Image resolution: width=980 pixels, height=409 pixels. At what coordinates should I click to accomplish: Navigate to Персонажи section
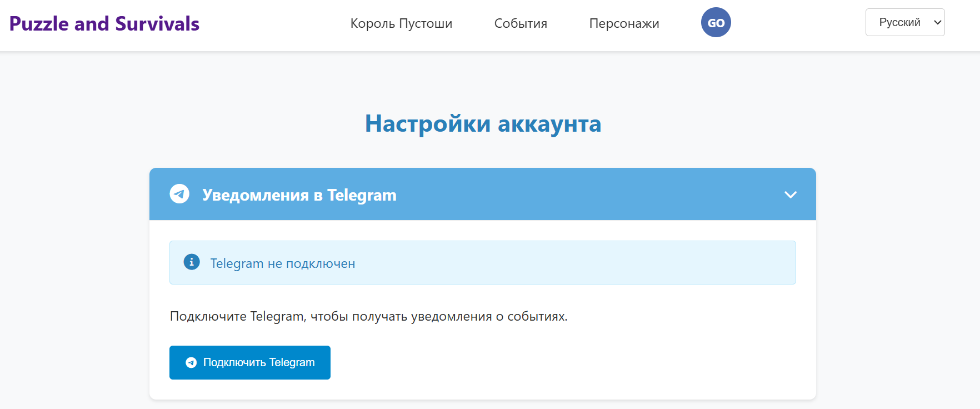624,23
